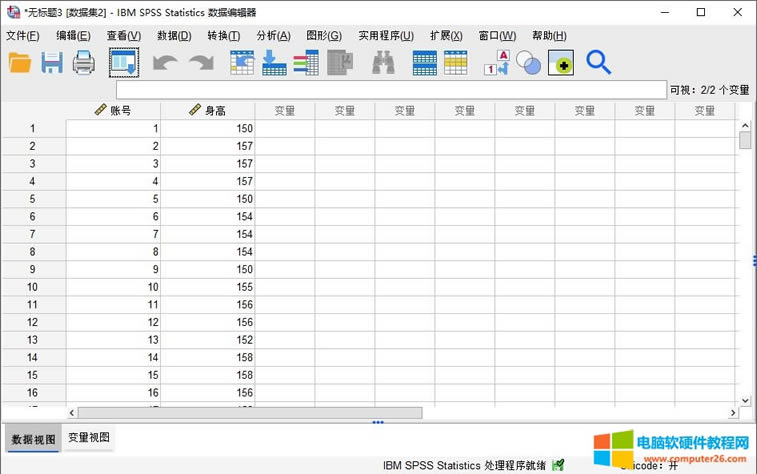The width and height of the screenshot is (757, 474).
Task: Open the 帮助(H) menu
Action: (x=549, y=36)
